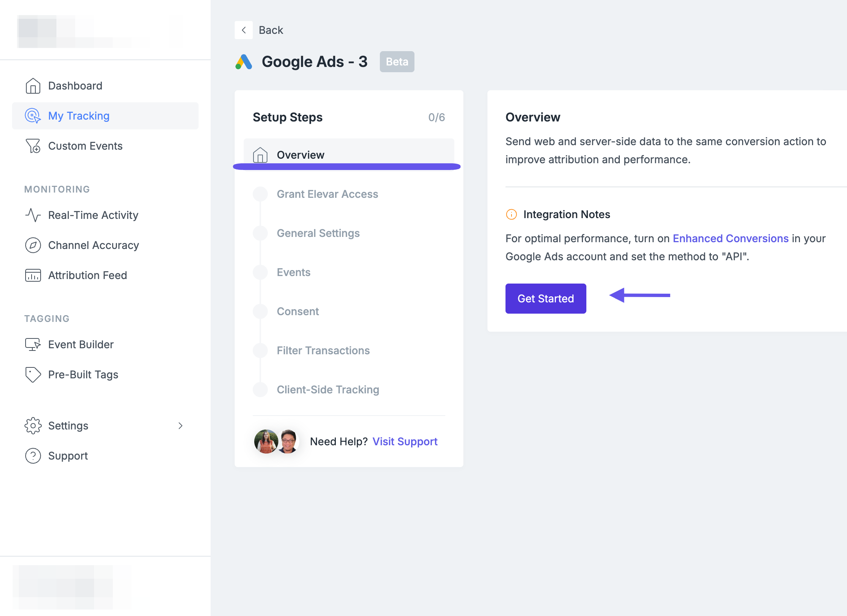The width and height of the screenshot is (847, 616).
Task: Click the Google Ads - 3 title
Action: (x=314, y=62)
